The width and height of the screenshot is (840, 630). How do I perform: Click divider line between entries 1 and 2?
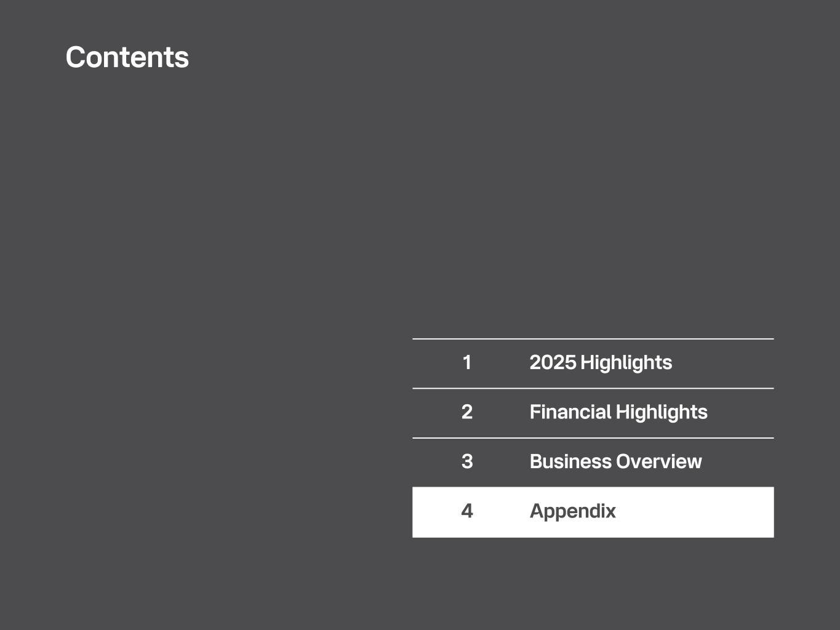coord(593,388)
